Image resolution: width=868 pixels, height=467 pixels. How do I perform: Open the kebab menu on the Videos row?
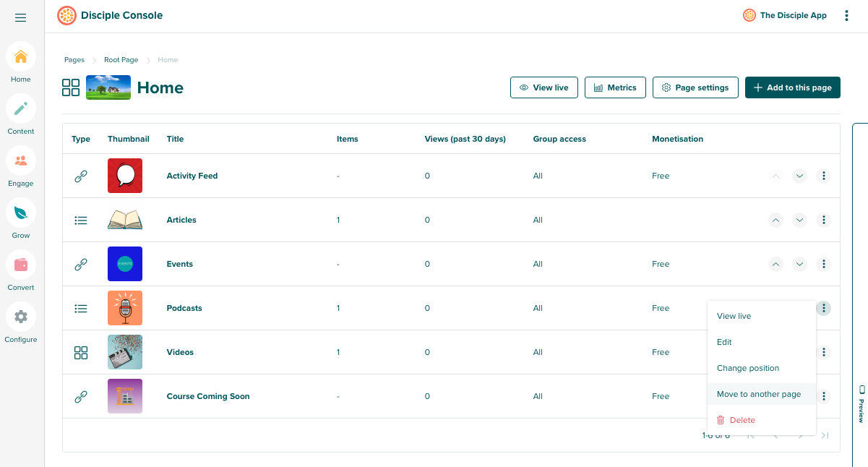(823, 352)
